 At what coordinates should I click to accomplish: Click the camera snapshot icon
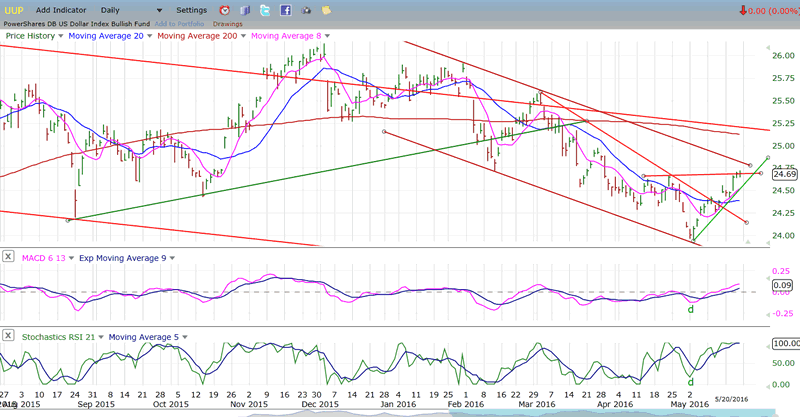(x=305, y=10)
